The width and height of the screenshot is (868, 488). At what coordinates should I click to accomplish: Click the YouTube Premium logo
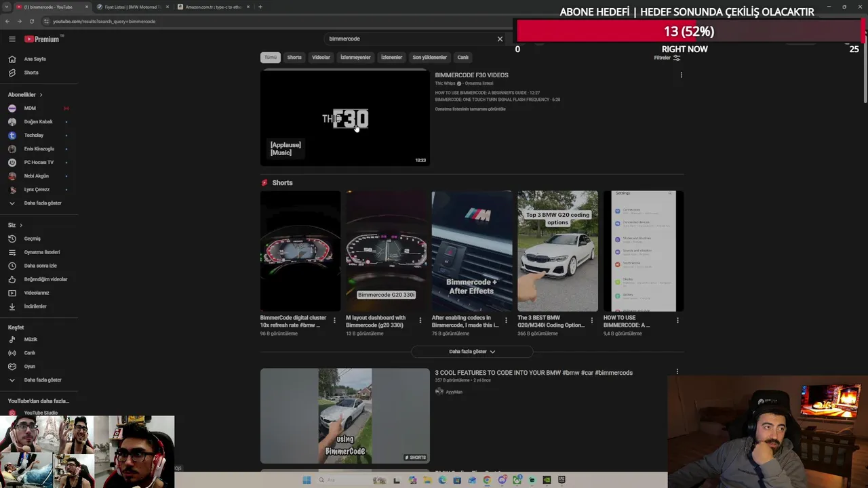coord(42,39)
